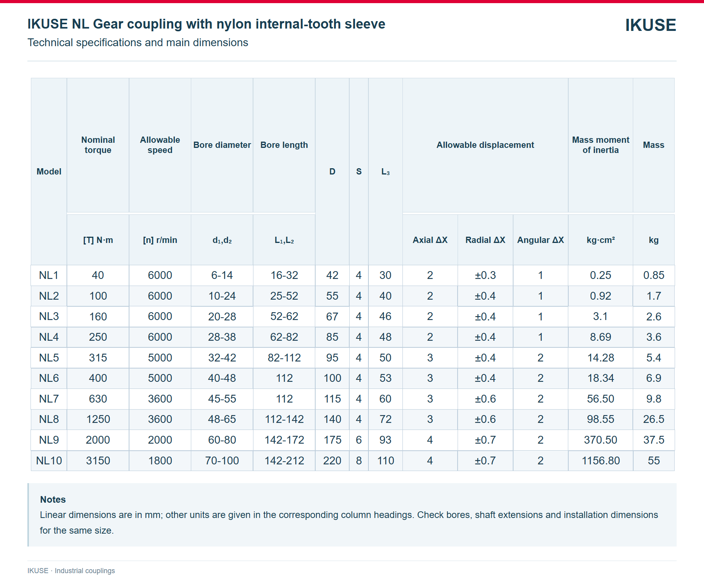This screenshot has width=704, height=588.
Task: Select the NL4 model cell
Action: pos(49,337)
